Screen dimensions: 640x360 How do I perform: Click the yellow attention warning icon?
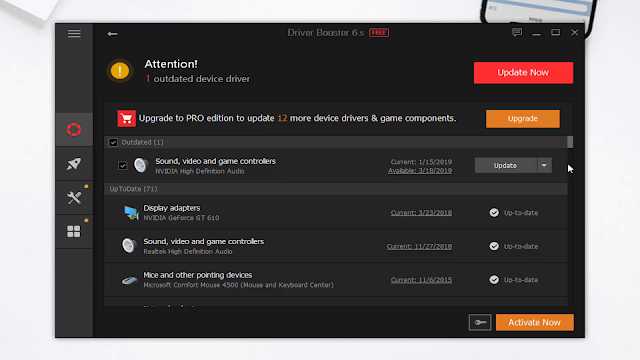(x=120, y=71)
